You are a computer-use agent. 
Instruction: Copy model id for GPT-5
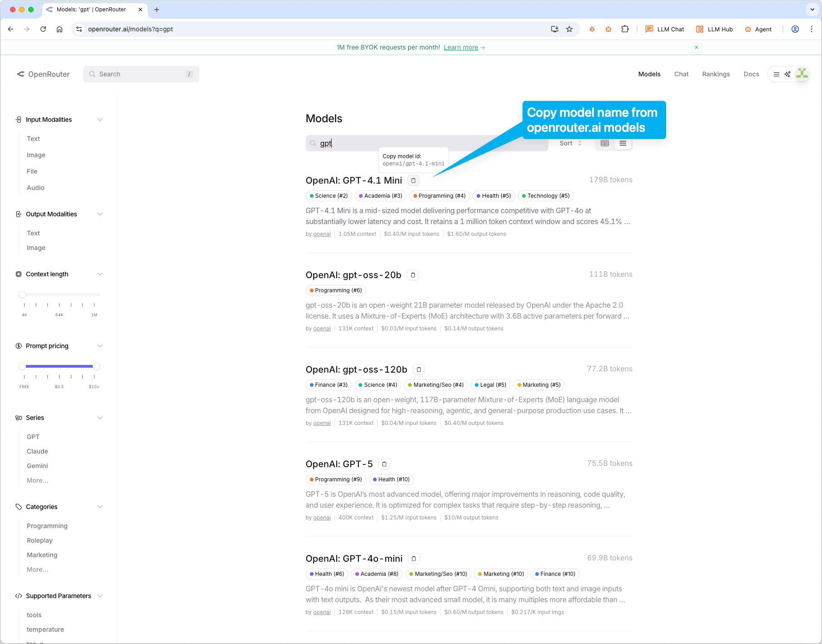[x=384, y=464]
